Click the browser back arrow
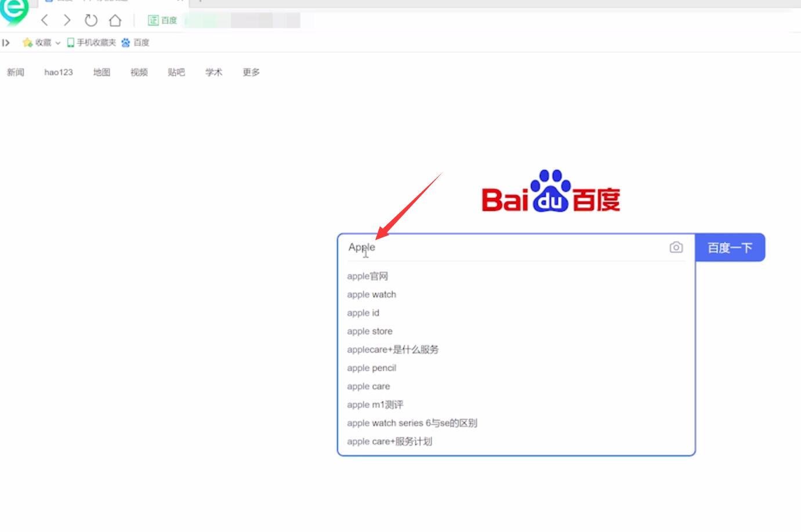Image resolution: width=801 pixels, height=532 pixels. pyautogui.click(x=45, y=20)
